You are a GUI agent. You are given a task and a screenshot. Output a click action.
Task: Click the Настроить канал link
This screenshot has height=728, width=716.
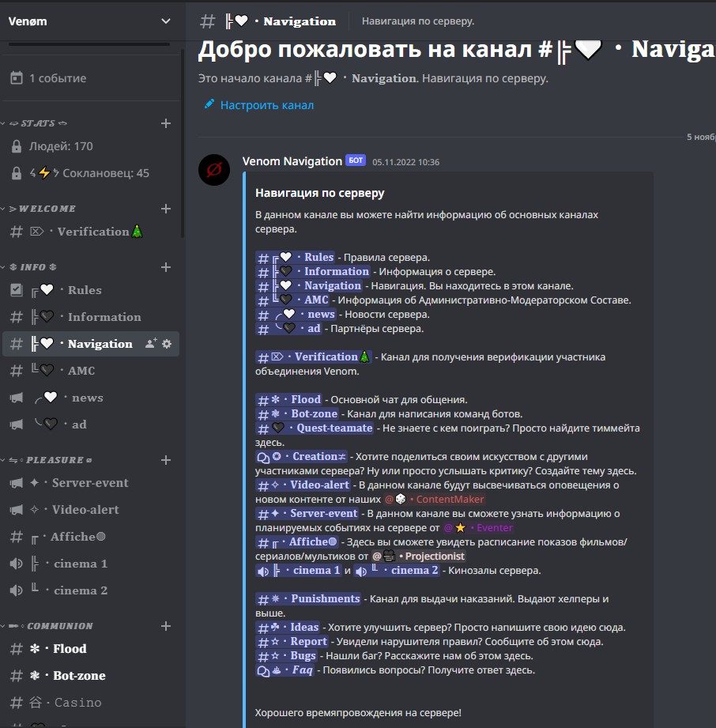point(259,105)
